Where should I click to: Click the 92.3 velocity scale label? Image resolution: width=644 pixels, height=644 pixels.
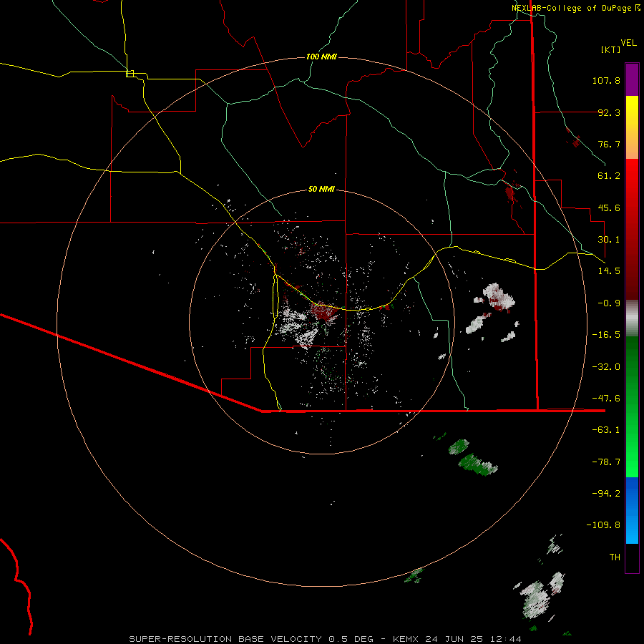pyautogui.click(x=609, y=112)
